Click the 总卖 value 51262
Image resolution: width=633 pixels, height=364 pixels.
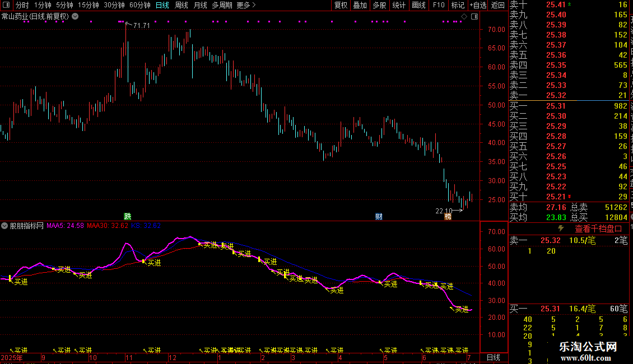click(x=616, y=207)
